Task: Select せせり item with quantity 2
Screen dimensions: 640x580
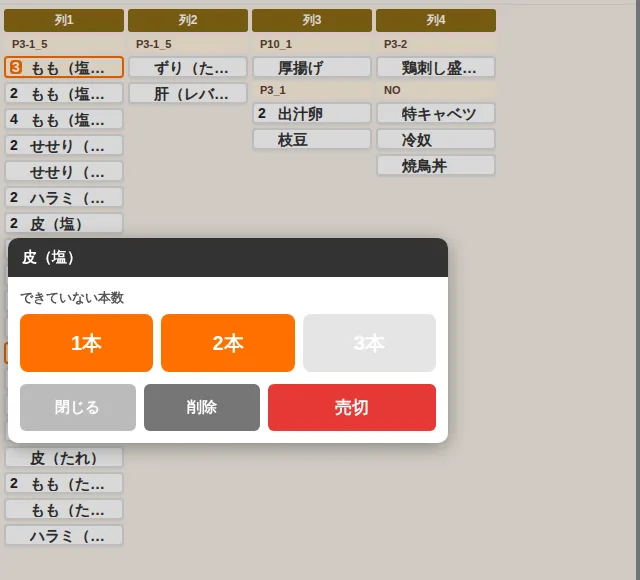Action: (64, 146)
